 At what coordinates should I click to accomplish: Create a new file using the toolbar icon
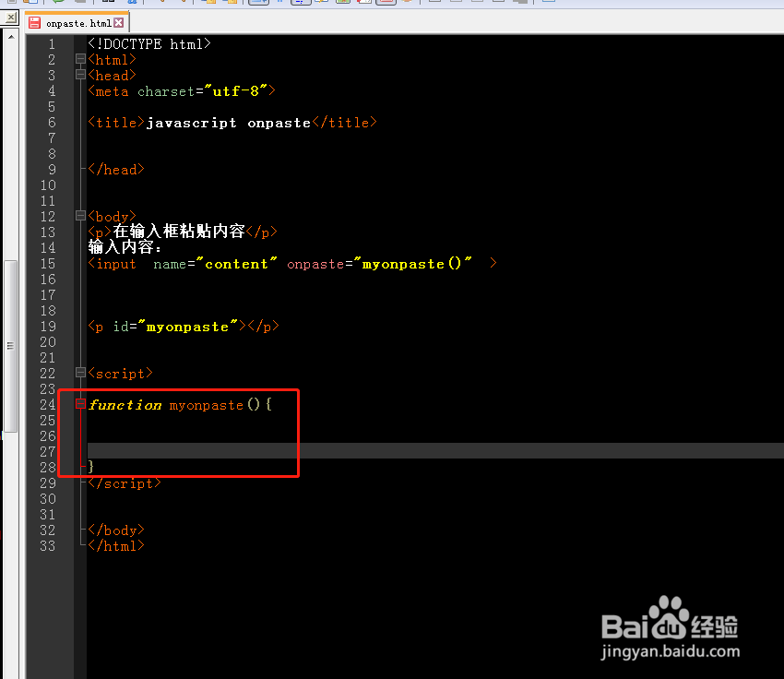click(x=12, y=4)
